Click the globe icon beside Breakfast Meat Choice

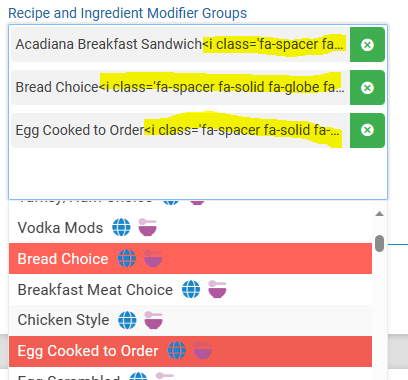click(x=191, y=289)
